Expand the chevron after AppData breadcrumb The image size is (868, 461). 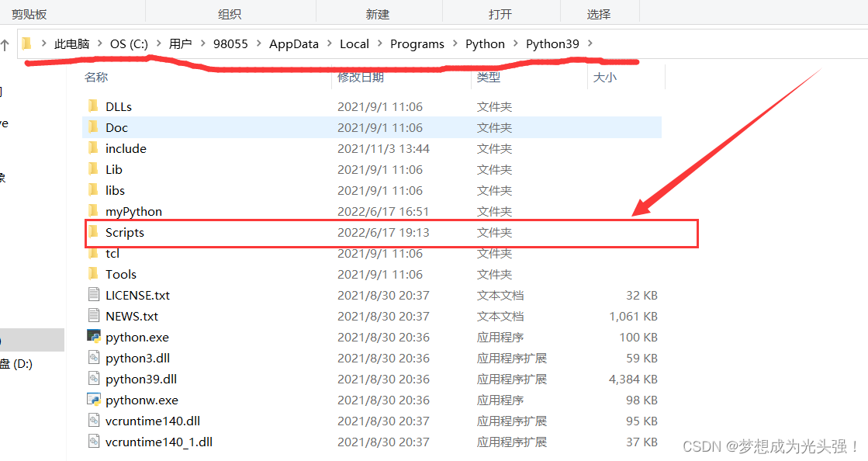(330, 43)
